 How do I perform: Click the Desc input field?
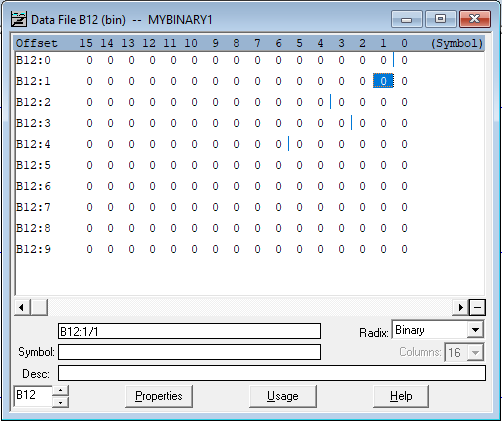click(272, 373)
